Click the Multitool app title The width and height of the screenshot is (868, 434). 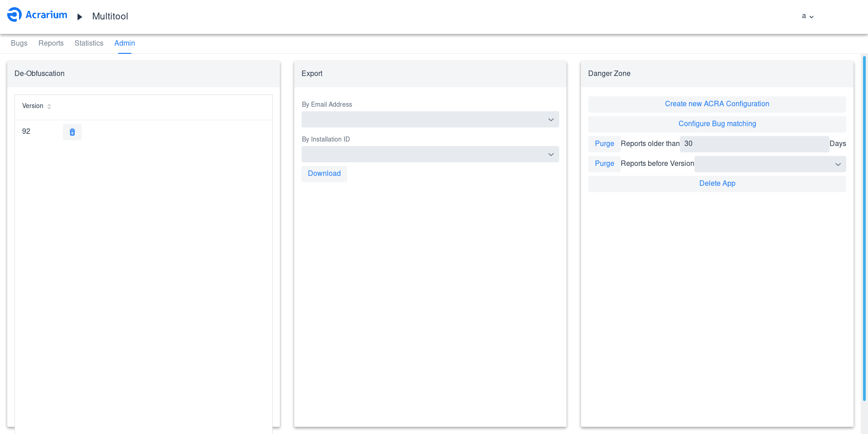tap(110, 16)
